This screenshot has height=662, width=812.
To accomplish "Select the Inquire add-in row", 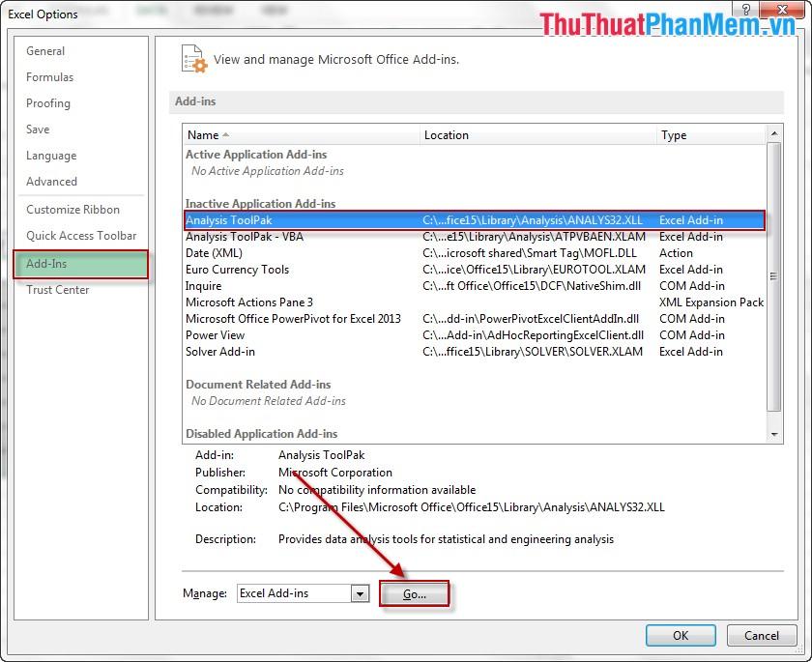I will [475, 286].
